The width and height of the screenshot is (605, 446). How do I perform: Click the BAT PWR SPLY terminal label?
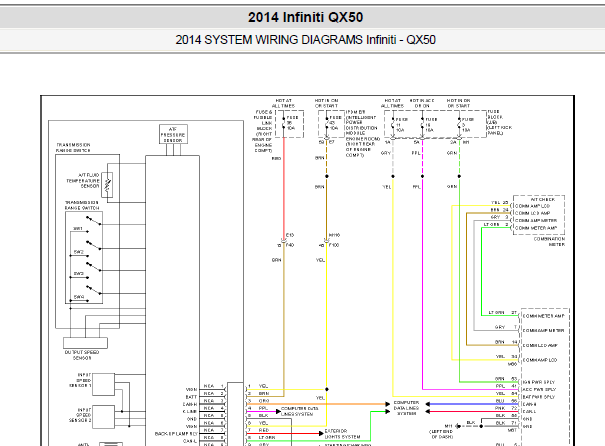click(539, 397)
